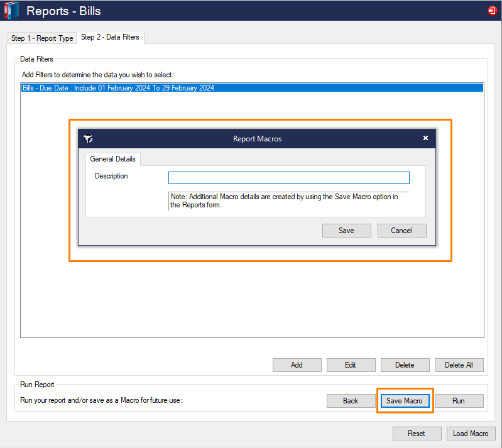This screenshot has width=502, height=448.
Task: Cancel the Report Macros dialog
Action: [401, 231]
